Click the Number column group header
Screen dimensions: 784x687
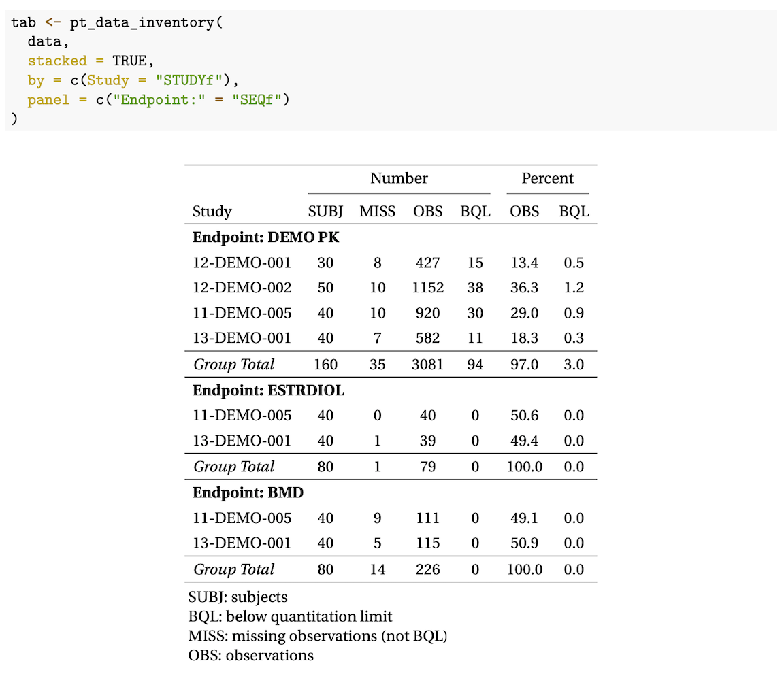coord(399,179)
